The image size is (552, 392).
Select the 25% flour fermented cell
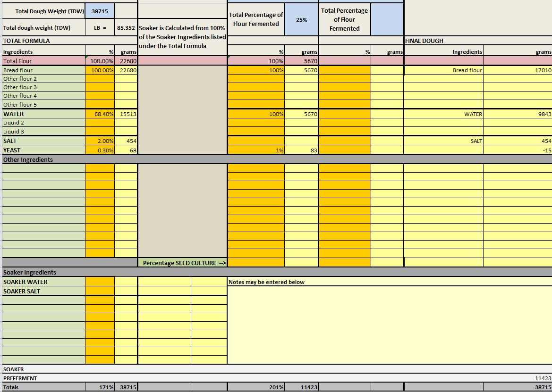301,20
